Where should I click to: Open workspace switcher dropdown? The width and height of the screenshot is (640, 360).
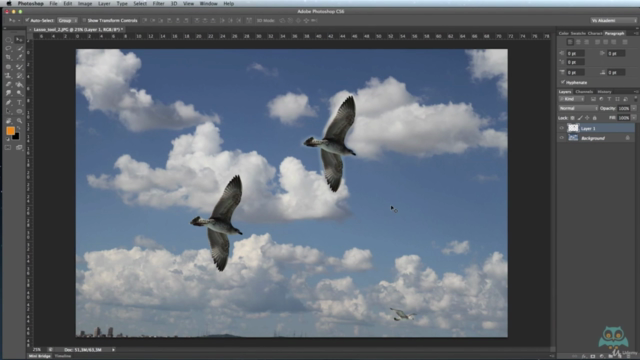coord(613,20)
